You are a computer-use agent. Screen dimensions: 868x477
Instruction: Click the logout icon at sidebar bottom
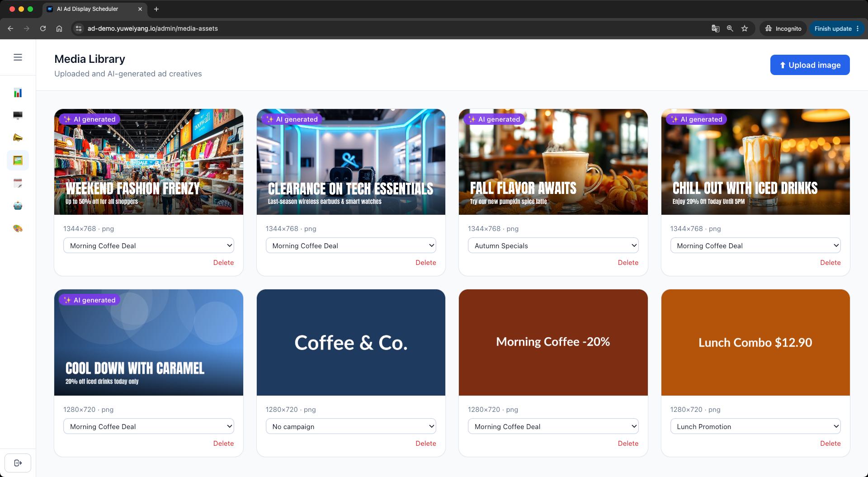tap(18, 463)
